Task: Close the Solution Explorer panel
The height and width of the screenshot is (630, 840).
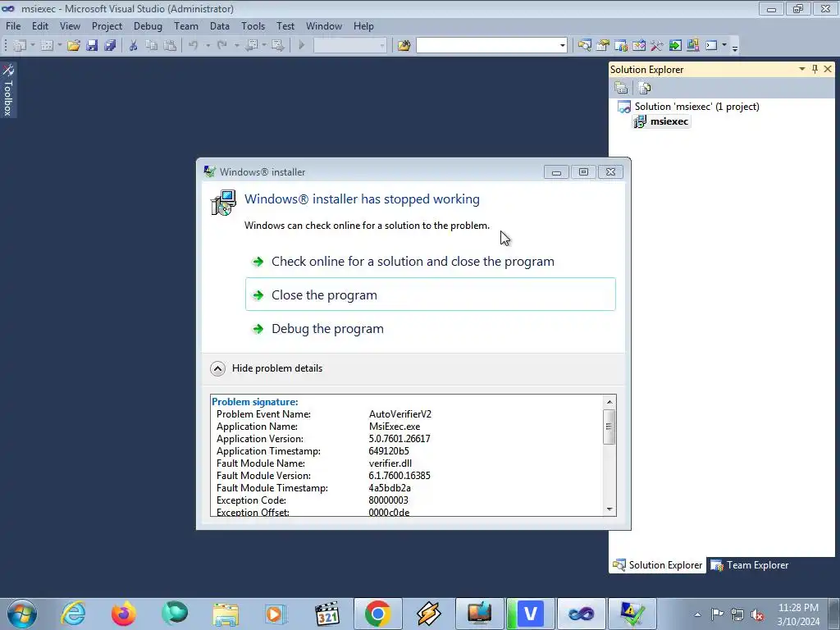Action: [828, 69]
